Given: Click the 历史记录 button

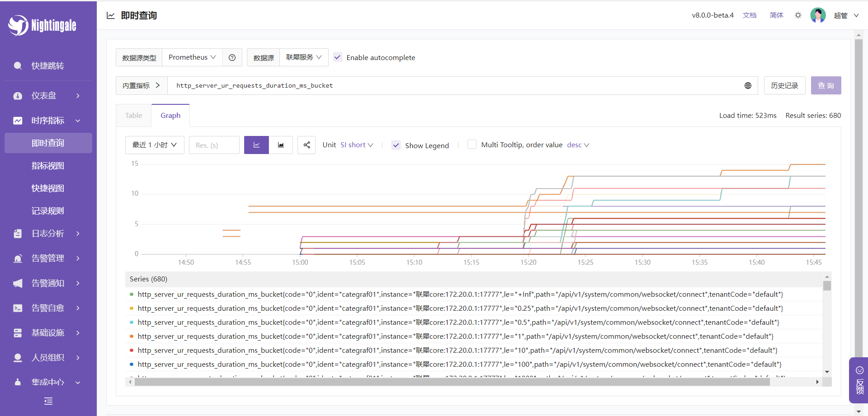Looking at the screenshot, I should (784, 86).
